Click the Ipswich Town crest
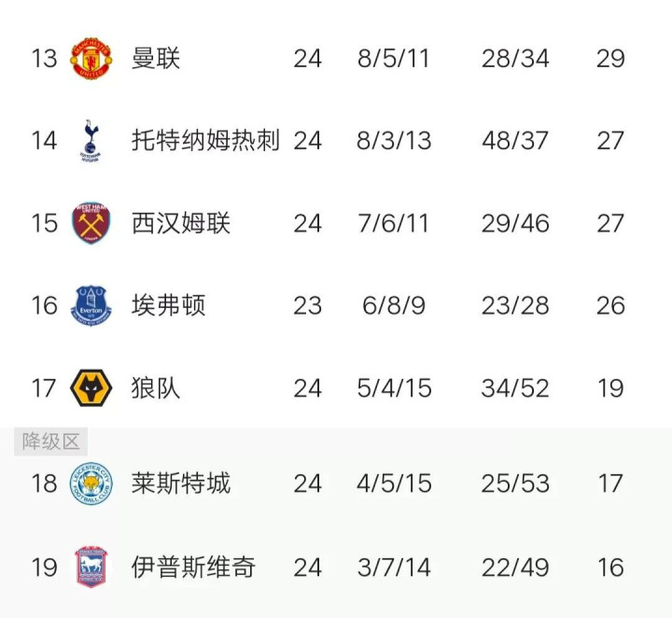 click(91, 567)
